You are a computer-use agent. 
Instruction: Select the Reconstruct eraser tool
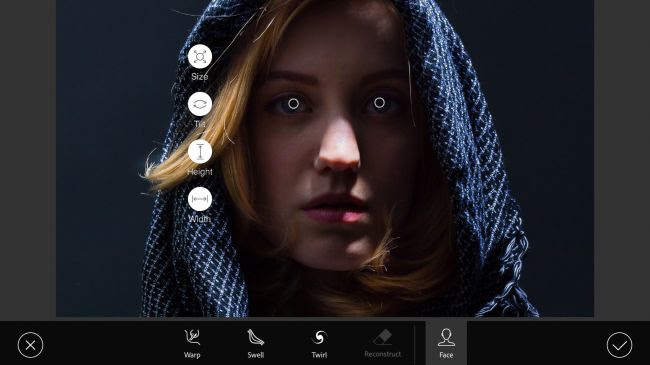[x=383, y=343]
